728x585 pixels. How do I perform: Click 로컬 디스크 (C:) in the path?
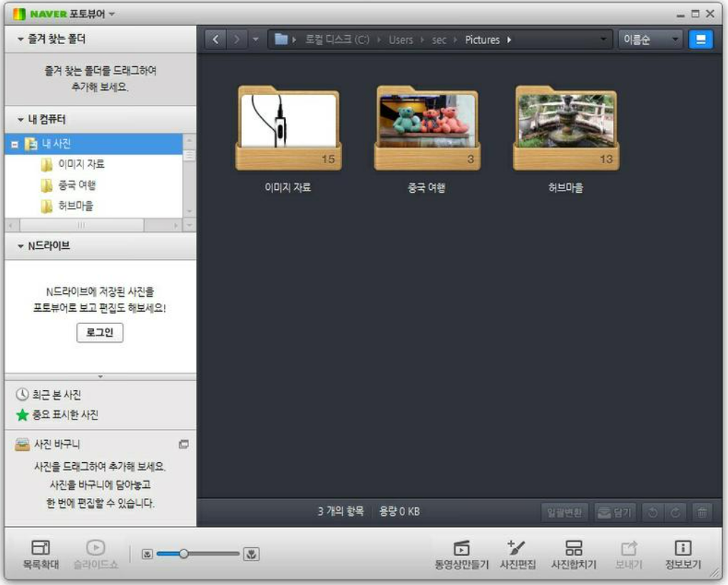point(337,39)
